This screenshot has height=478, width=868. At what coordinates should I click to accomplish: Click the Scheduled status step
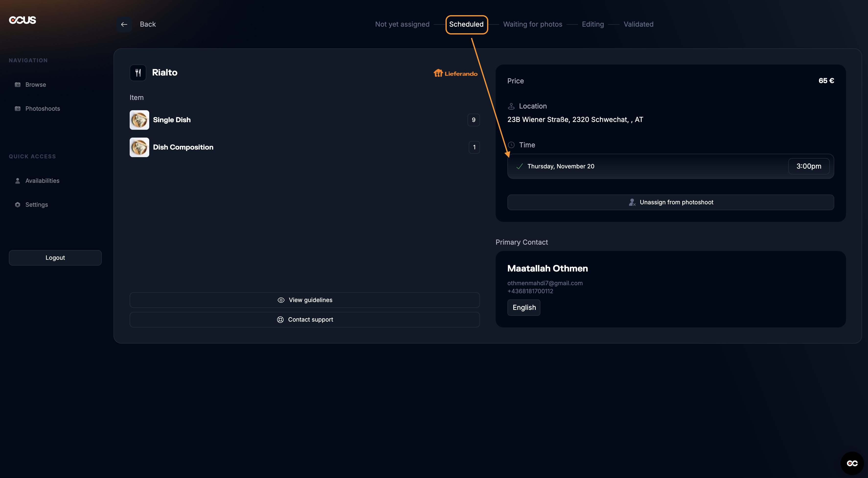pyautogui.click(x=466, y=24)
